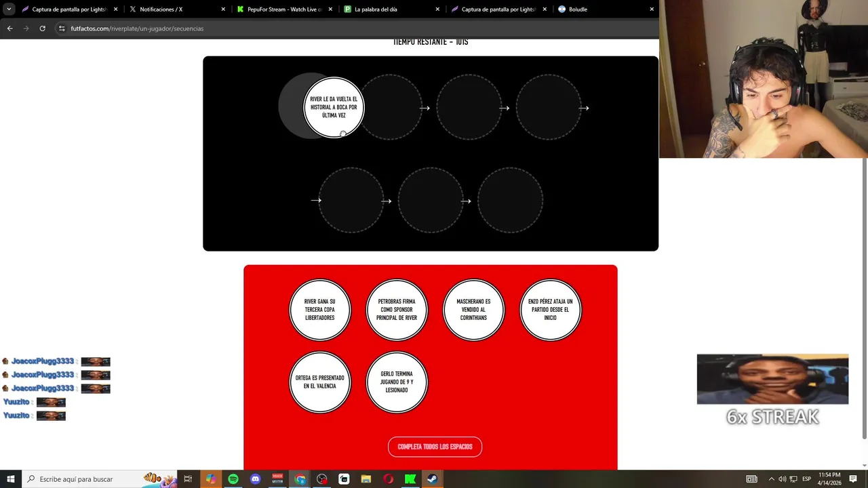The image size is (868, 488).
Task: Click first empty slot in bottom sequence row
Action: [x=351, y=201]
